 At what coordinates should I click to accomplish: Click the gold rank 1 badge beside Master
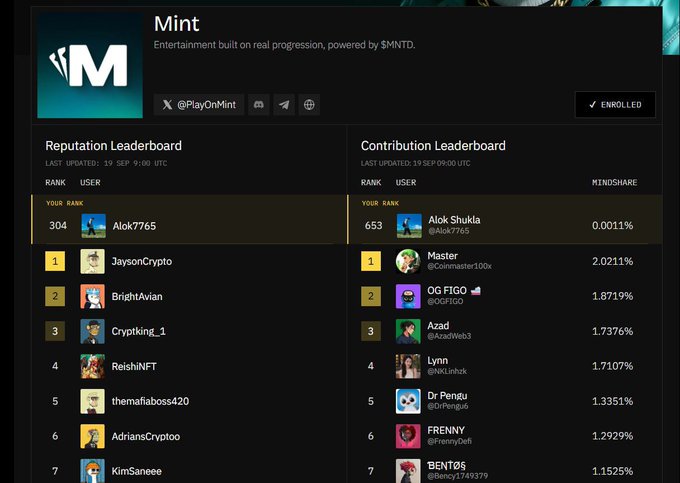click(371, 261)
